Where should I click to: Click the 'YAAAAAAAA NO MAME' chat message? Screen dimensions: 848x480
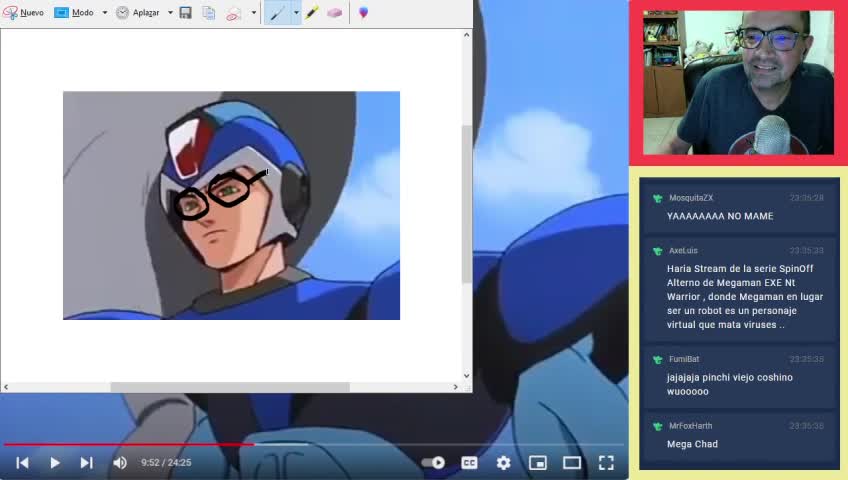[x=720, y=216]
